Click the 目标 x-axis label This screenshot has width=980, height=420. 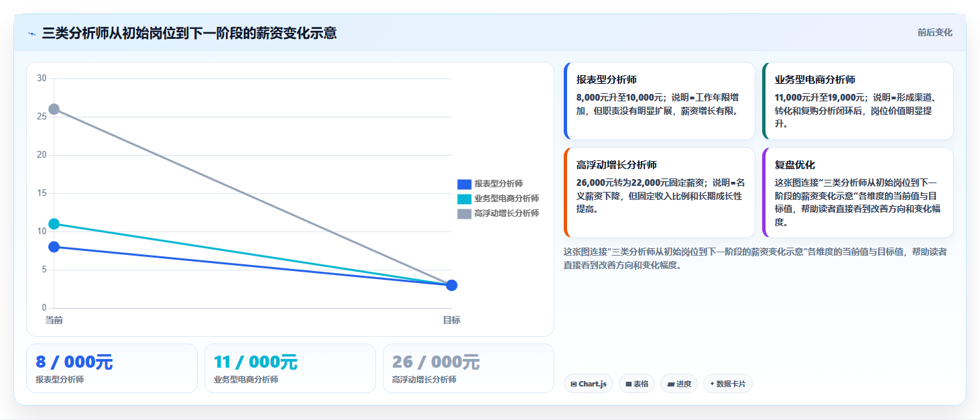[452, 320]
